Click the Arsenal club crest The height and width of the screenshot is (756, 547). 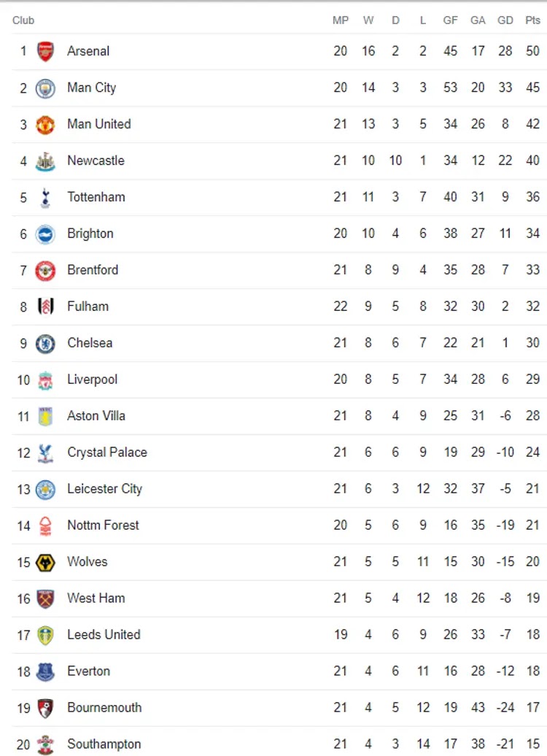coord(45,52)
